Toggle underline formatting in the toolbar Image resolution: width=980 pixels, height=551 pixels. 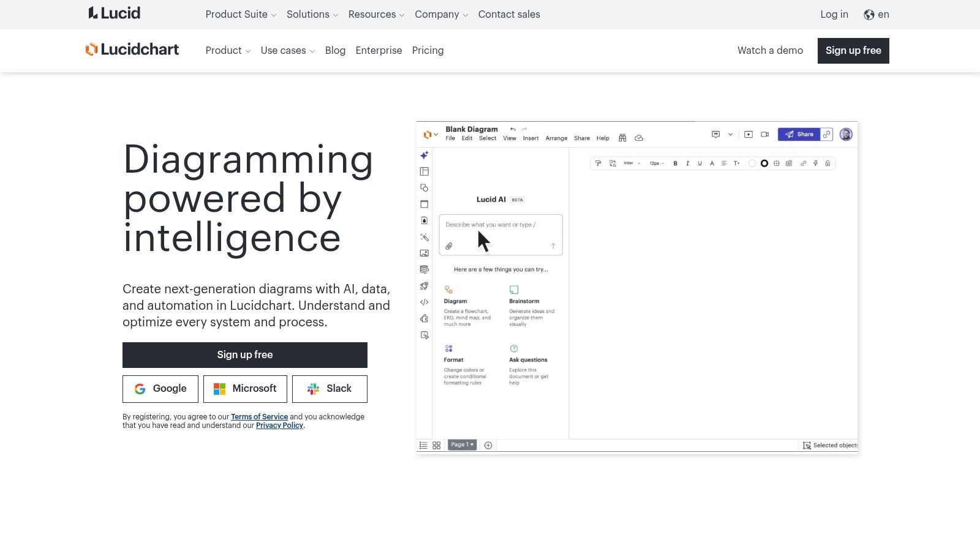pyautogui.click(x=699, y=163)
